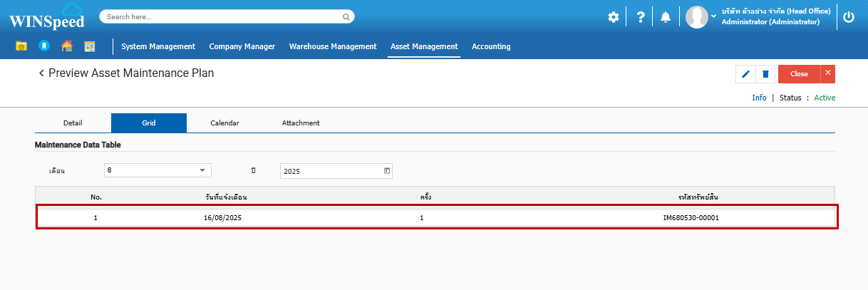Open the Attachment tab
The height and width of the screenshot is (290, 868).
tap(301, 123)
